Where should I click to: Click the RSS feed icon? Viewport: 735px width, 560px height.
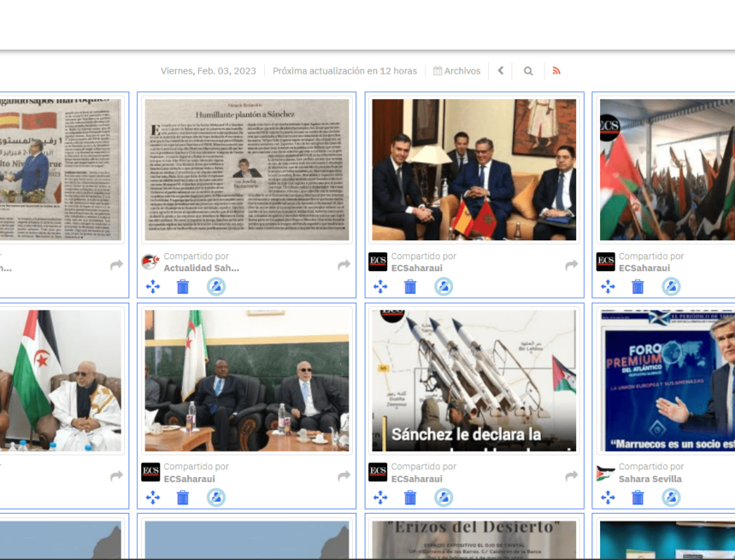[x=556, y=71]
